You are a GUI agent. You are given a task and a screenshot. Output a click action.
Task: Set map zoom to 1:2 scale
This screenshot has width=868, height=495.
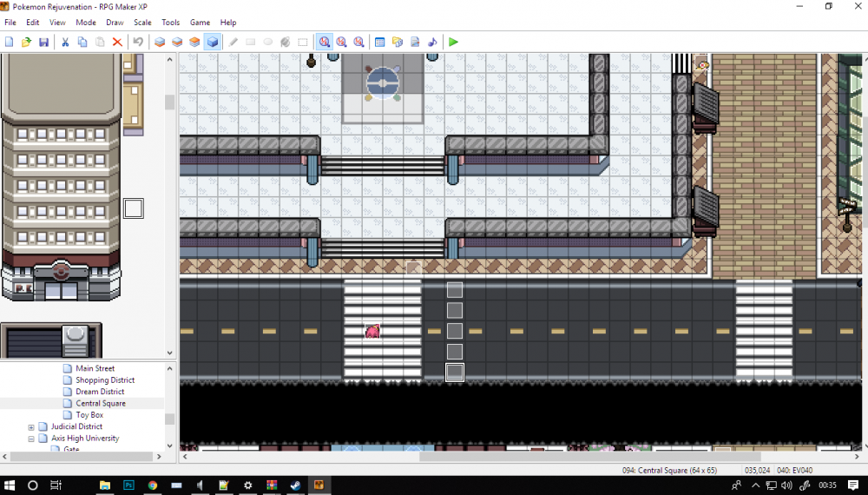341,42
